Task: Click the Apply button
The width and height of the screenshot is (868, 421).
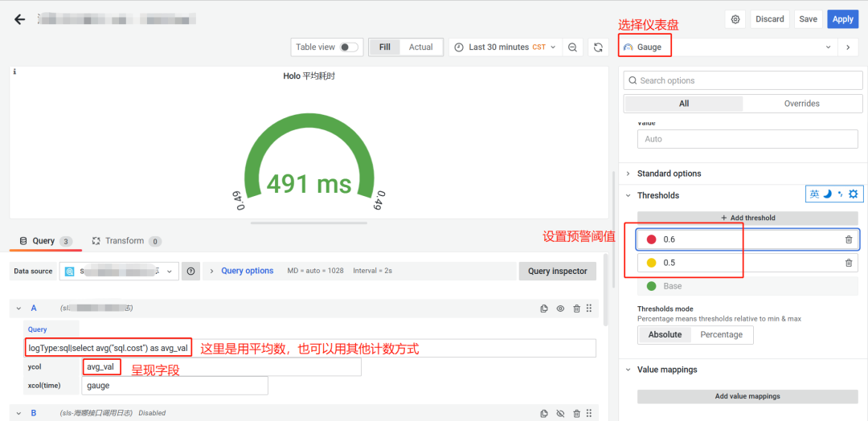Action: click(842, 18)
